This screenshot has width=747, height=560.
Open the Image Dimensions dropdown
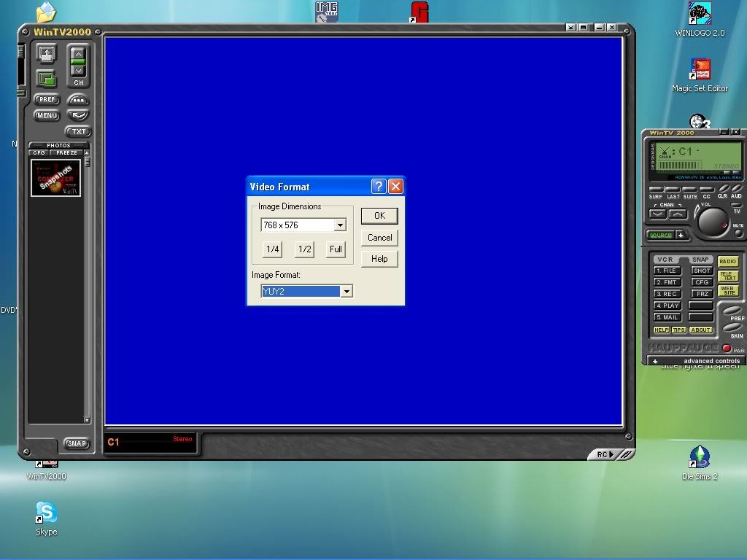340,225
